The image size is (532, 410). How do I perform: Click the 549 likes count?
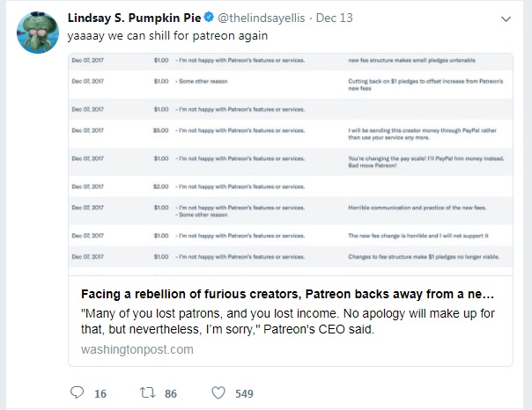point(244,394)
